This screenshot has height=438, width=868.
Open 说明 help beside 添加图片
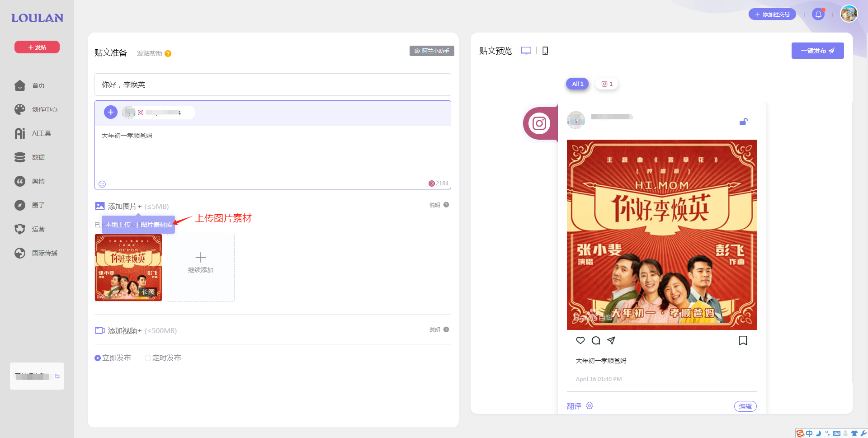(x=439, y=205)
